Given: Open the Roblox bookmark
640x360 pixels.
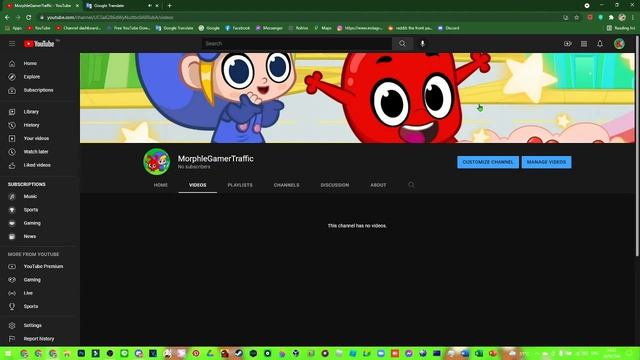Looking at the screenshot, I should (x=298, y=28).
